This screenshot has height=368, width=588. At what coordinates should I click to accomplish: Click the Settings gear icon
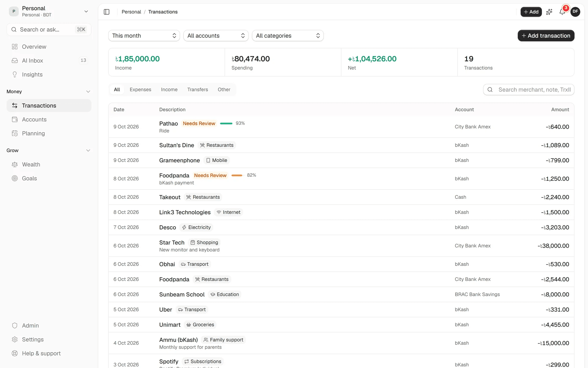(x=15, y=339)
